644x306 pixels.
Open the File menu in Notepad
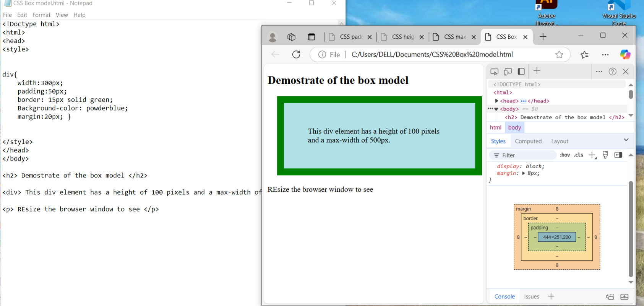tap(7, 15)
